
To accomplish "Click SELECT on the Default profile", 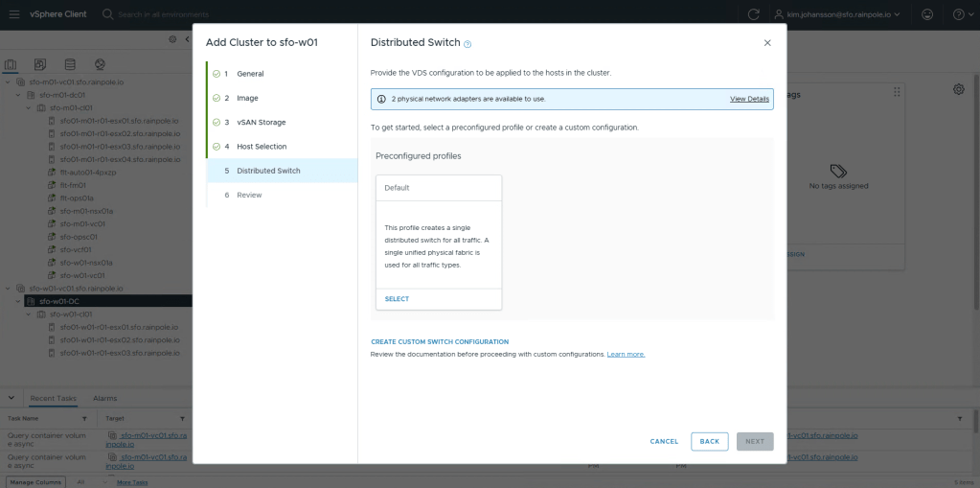I will (397, 299).
